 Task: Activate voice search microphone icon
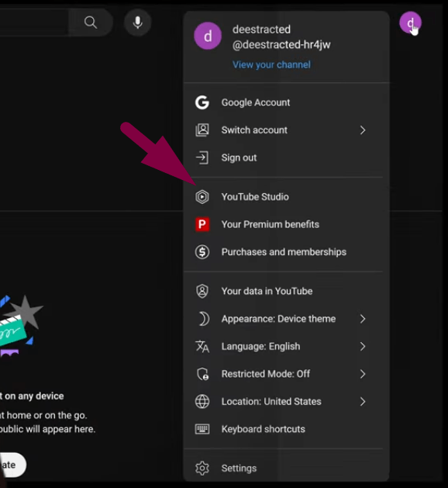[x=137, y=22]
